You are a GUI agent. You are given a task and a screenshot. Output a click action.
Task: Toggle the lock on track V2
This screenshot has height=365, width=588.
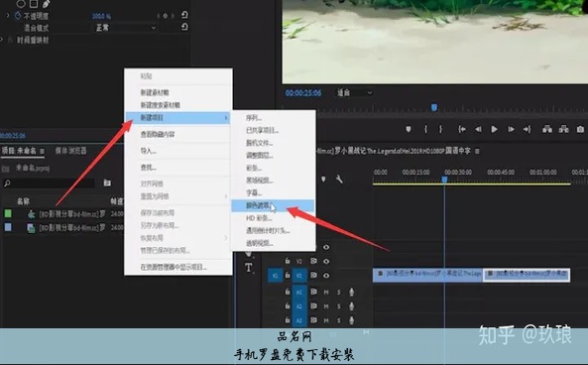click(x=288, y=261)
